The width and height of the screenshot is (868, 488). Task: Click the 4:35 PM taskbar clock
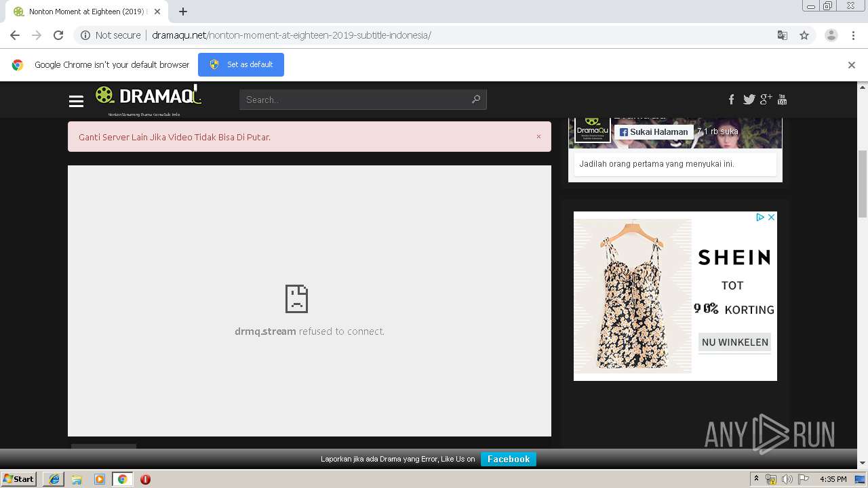pyautogui.click(x=833, y=479)
